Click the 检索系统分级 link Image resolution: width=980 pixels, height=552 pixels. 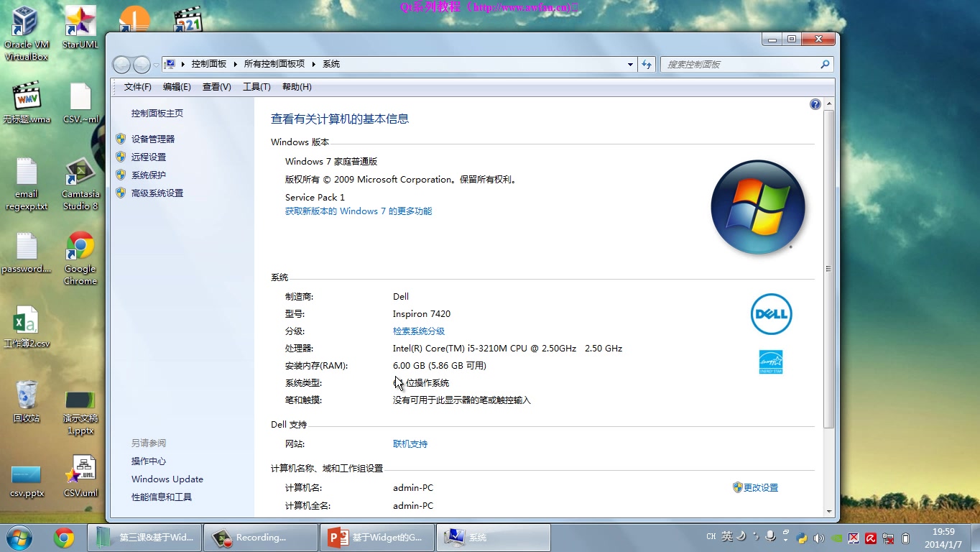pos(419,331)
